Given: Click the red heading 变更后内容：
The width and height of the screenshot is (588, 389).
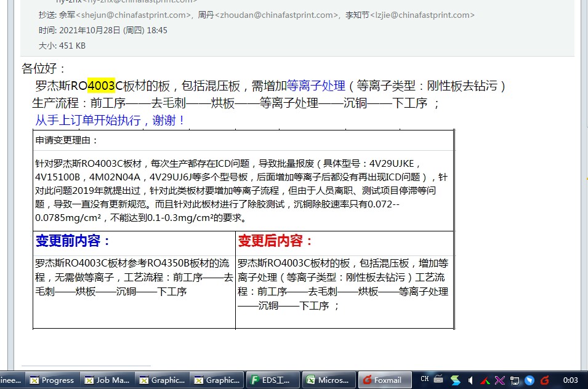Looking at the screenshot, I should tap(275, 241).
